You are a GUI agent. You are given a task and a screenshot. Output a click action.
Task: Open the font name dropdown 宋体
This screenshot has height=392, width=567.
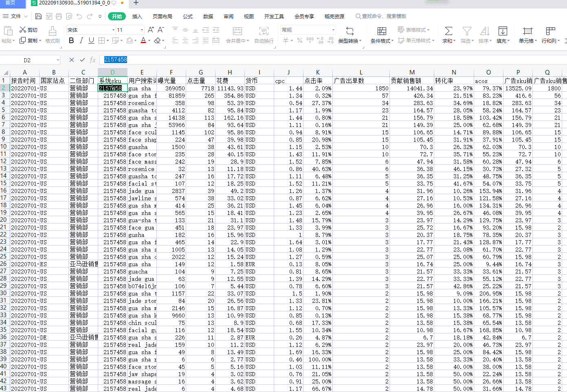click(x=113, y=30)
